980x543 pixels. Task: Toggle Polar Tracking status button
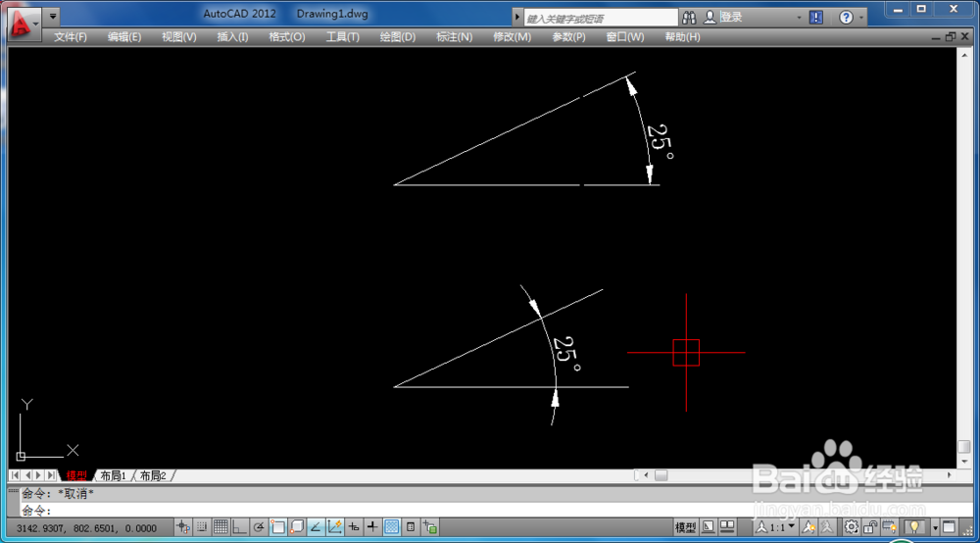click(x=258, y=527)
